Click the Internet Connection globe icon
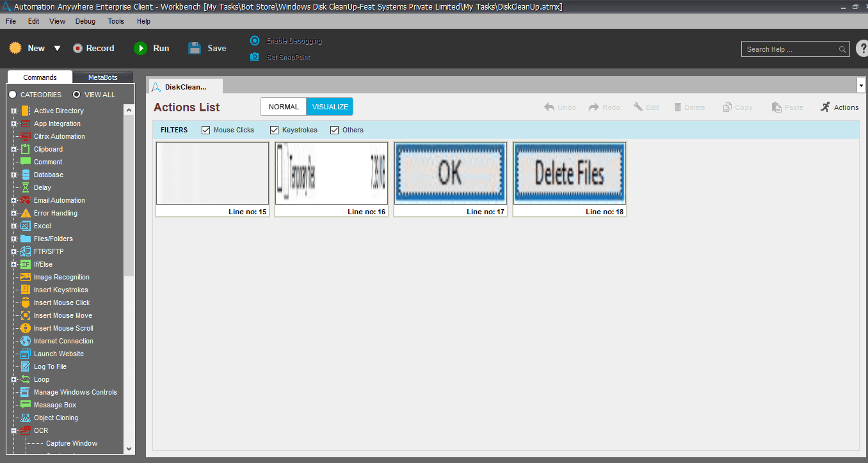 pos(26,341)
